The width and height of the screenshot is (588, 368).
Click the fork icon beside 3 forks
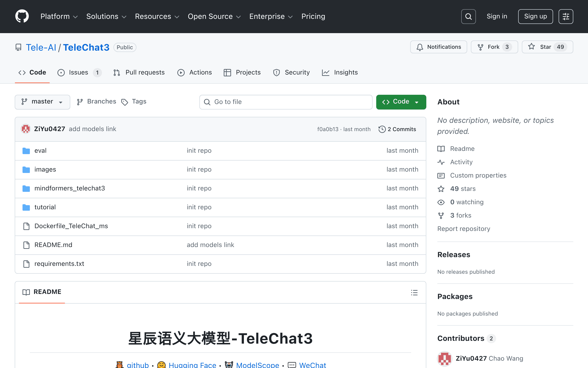pyautogui.click(x=441, y=216)
